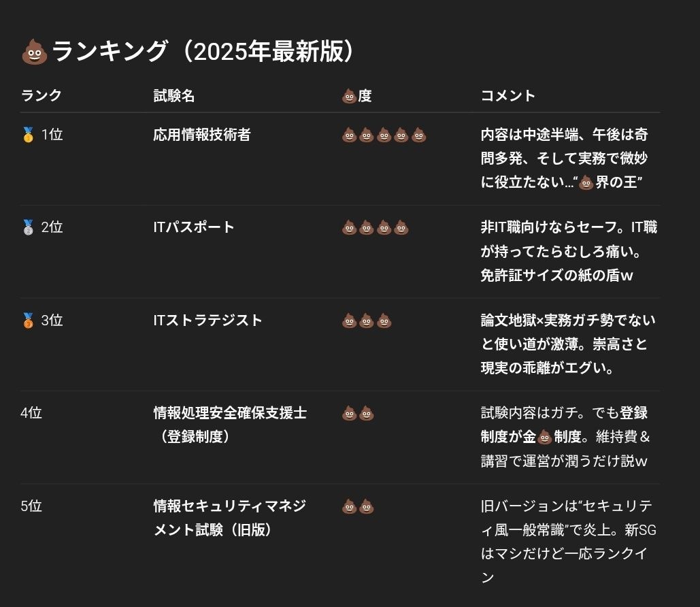Image resolution: width=700 pixels, height=607 pixels.
Task: Click the gold medal icon for 1位
Action: coord(28,135)
